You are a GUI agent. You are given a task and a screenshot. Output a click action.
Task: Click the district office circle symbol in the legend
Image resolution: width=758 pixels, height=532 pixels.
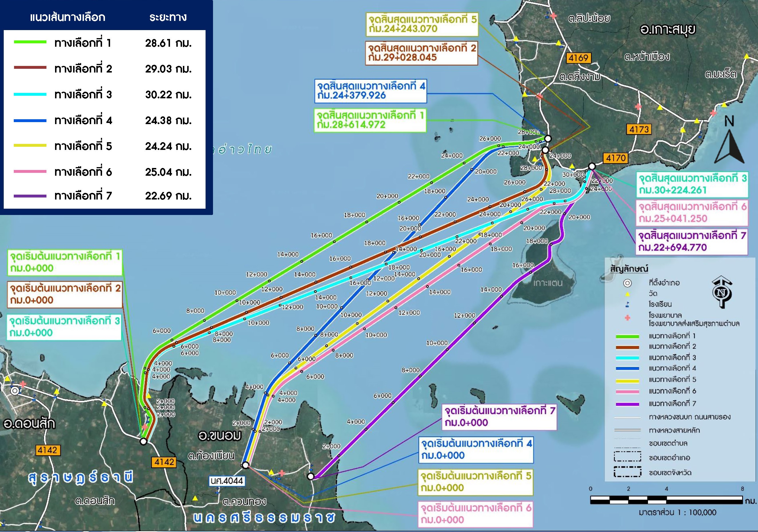click(627, 283)
